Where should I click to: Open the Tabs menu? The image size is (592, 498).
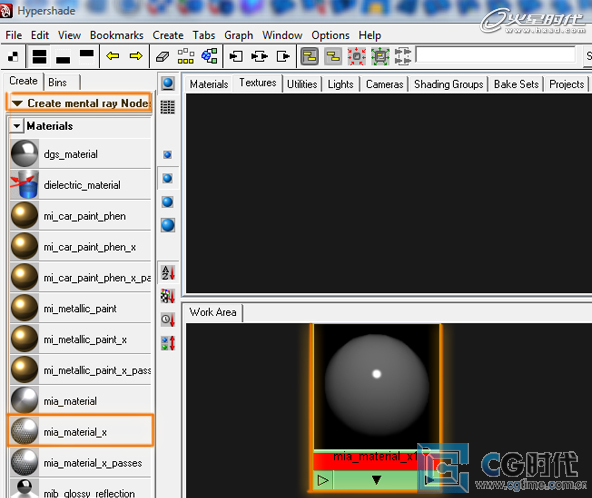(204, 35)
